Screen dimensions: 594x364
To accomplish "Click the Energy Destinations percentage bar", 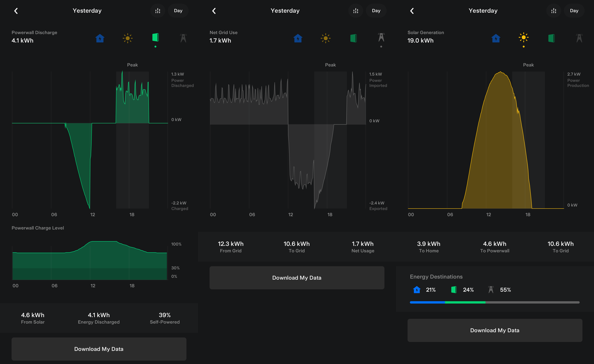I will click(495, 302).
